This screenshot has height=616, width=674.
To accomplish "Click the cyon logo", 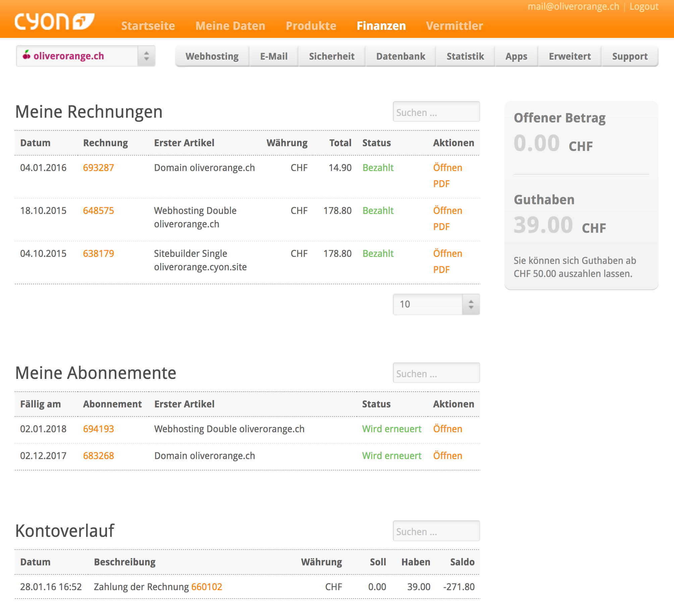I will pos(54,22).
